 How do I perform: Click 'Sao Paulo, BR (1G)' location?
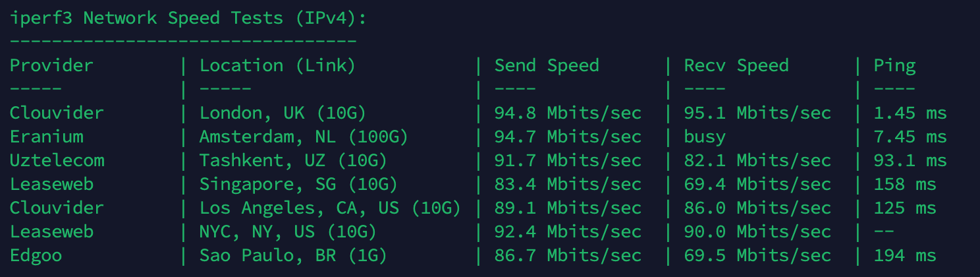click(x=293, y=255)
